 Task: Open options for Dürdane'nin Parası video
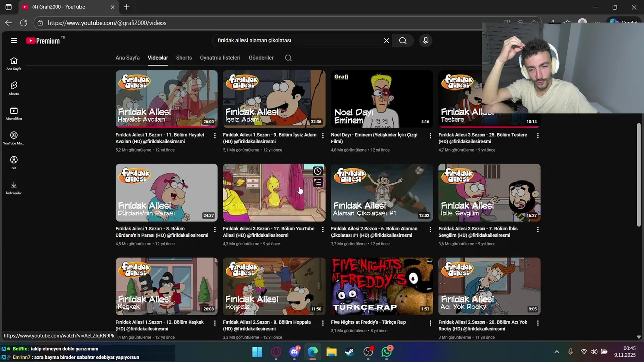pos(215,229)
